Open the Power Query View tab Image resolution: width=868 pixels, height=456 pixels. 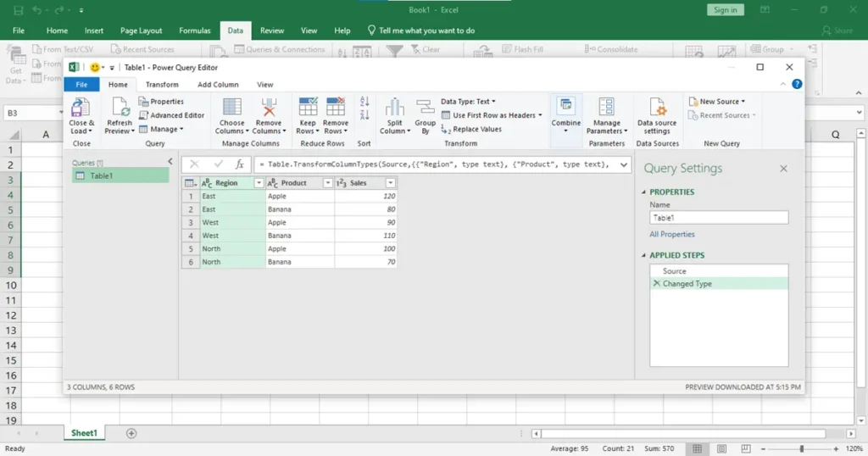pyautogui.click(x=265, y=85)
